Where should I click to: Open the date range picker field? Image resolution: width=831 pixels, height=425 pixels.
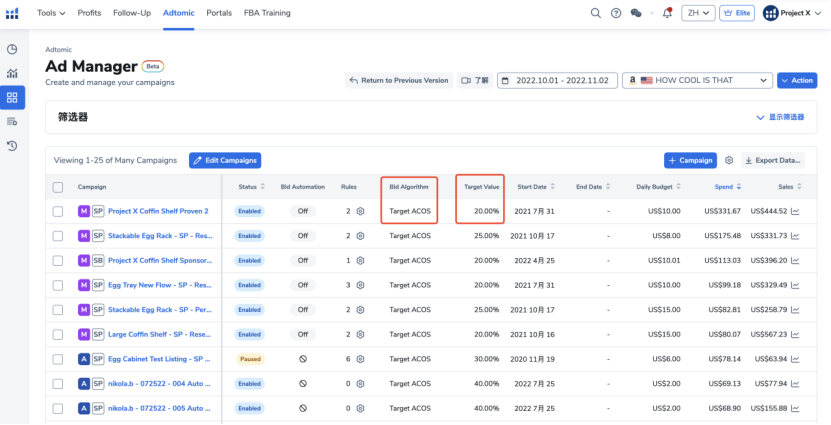pyautogui.click(x=555, y=80)
